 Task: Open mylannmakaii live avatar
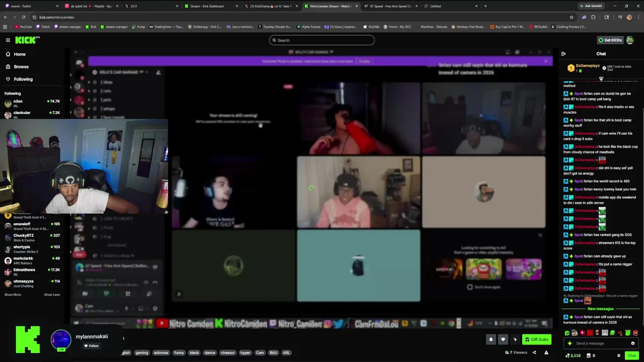point(61,340)
